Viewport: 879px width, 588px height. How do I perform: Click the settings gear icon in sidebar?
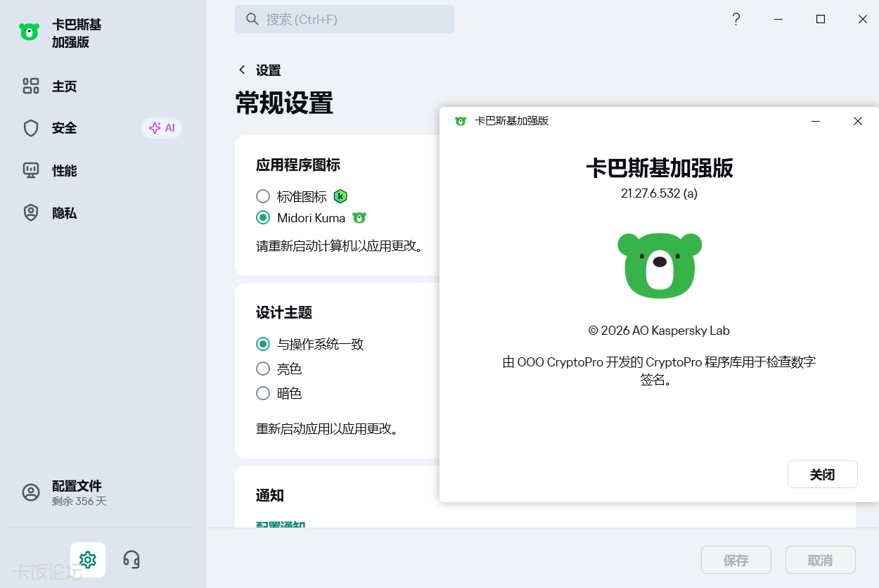tap(88, 560)
